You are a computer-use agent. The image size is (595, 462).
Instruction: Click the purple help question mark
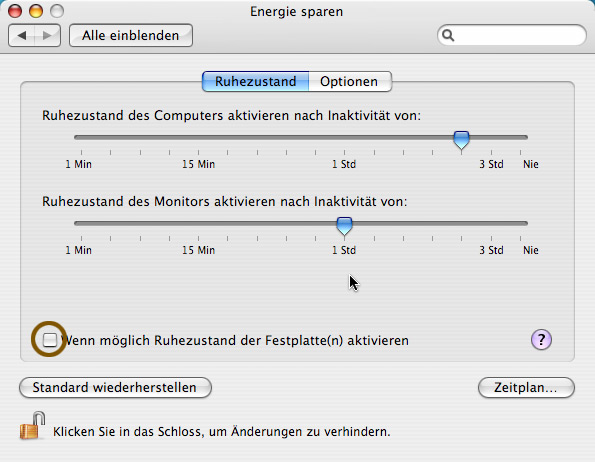click(541, 339)
